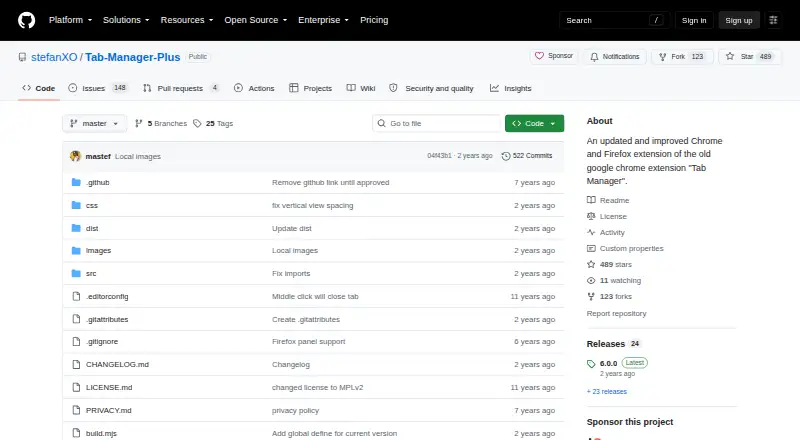Open stefanXO owner profile link

(54, 57)
